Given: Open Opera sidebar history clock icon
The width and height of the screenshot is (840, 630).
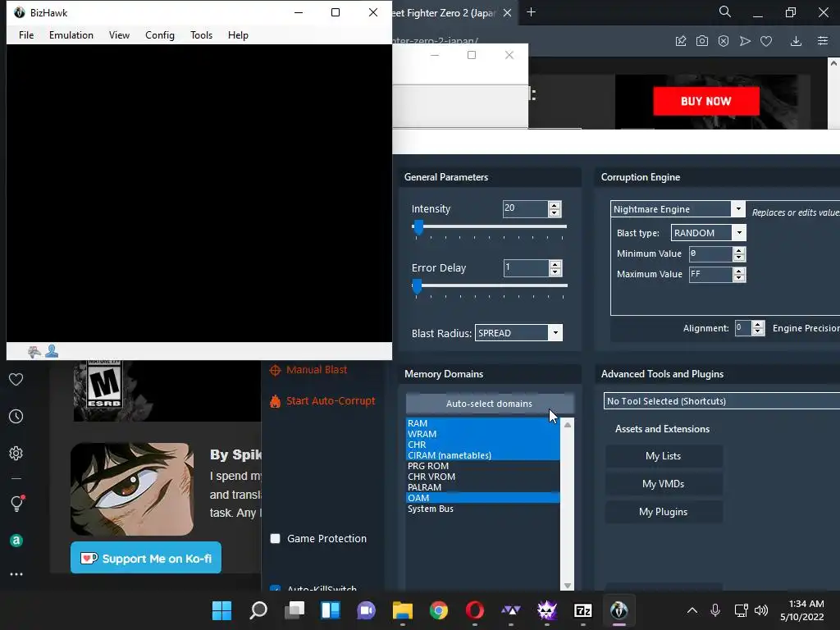Looking at the screenshot, I should (16, 416).
